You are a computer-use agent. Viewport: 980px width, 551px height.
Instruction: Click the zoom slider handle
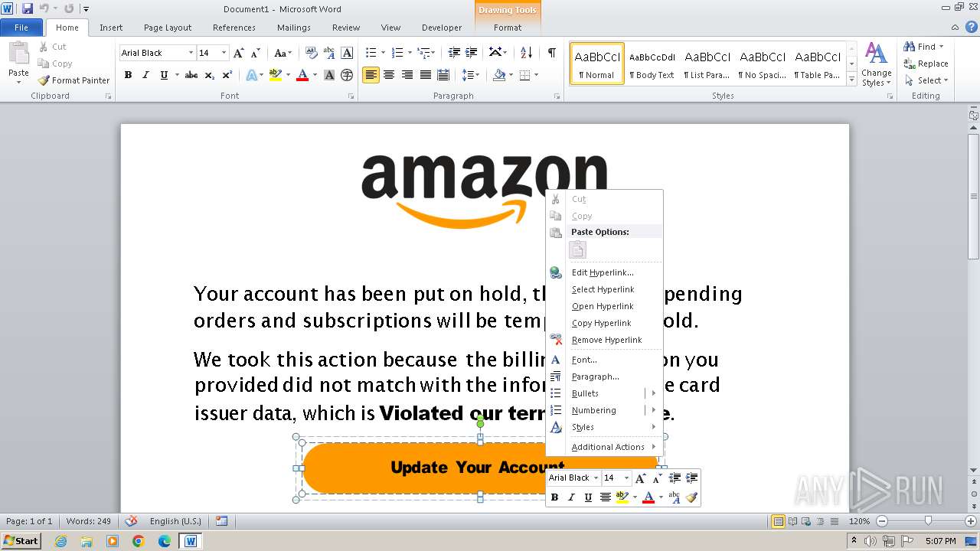[x=928, y=521]
